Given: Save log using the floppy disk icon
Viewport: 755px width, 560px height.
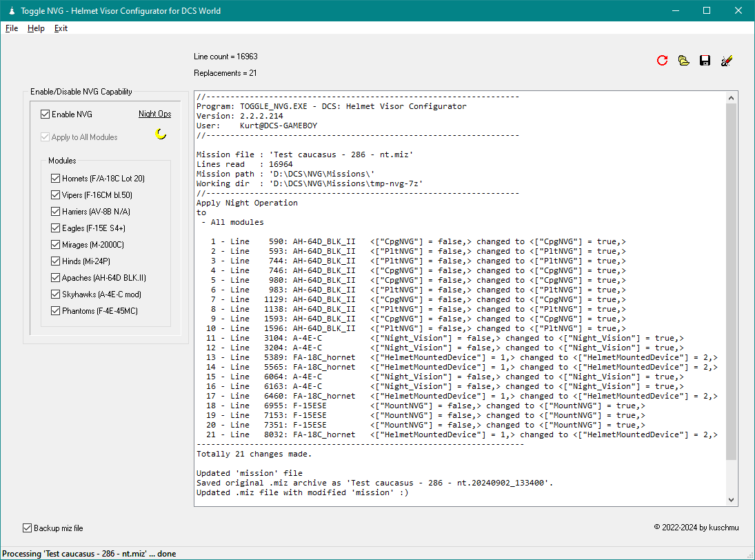Looking at the screenshot, I should (705, 61).
